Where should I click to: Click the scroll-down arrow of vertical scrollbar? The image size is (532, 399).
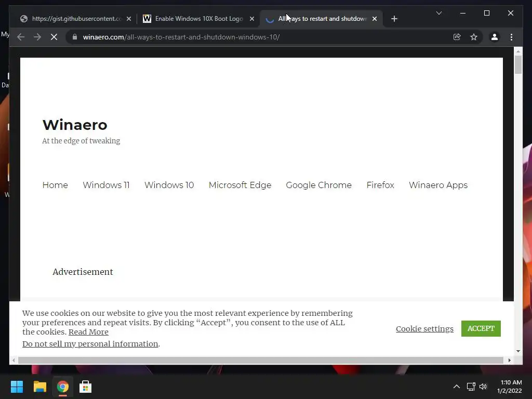click(x=518, y=351)
